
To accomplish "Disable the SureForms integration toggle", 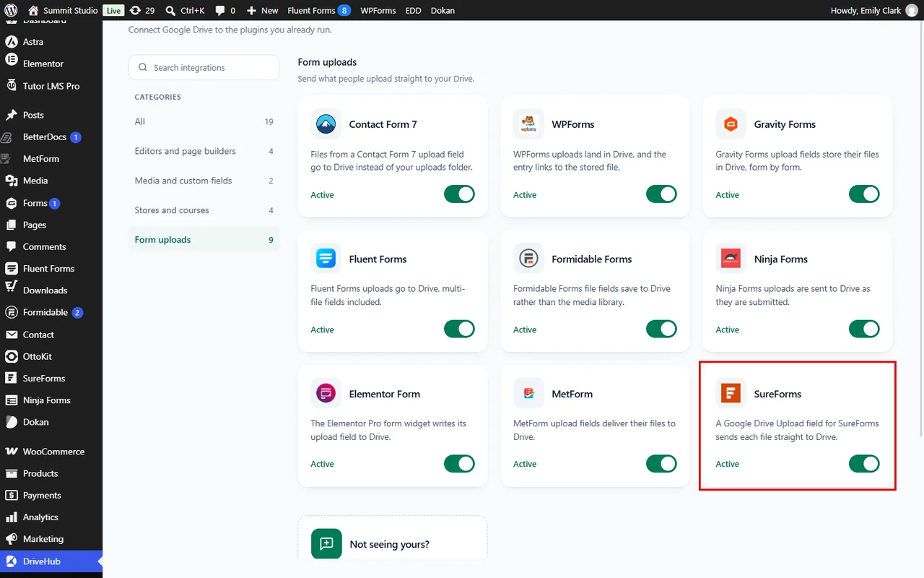I will pos(864,464).
